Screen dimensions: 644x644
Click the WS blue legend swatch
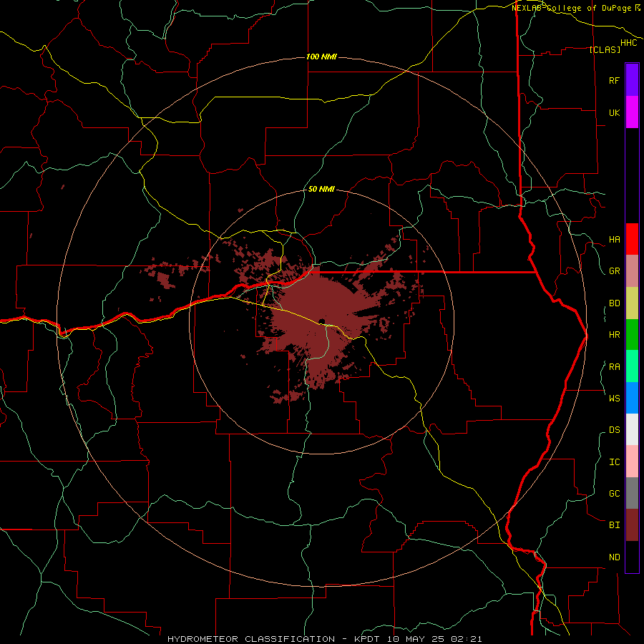(x=632, y=398)
